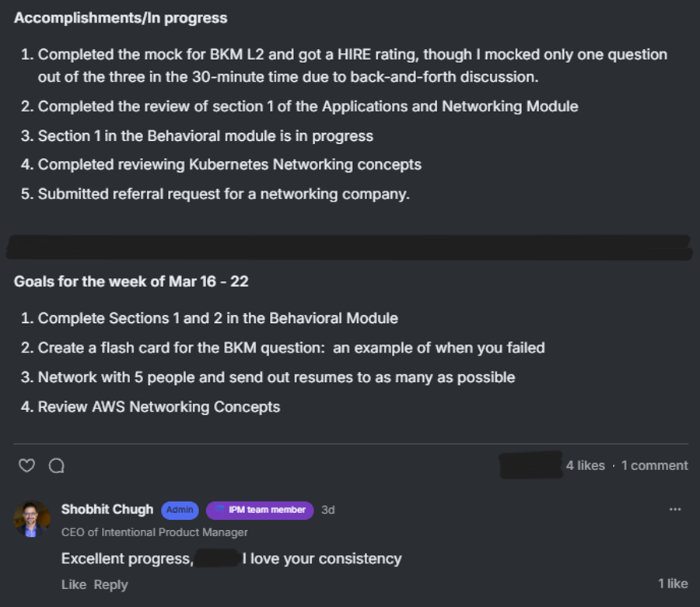Viewport: 700px width, 607px height.
Task: Open the ellipsis options for Shobhit's comment
Action: pyautogui.click(x=674, y=507)
